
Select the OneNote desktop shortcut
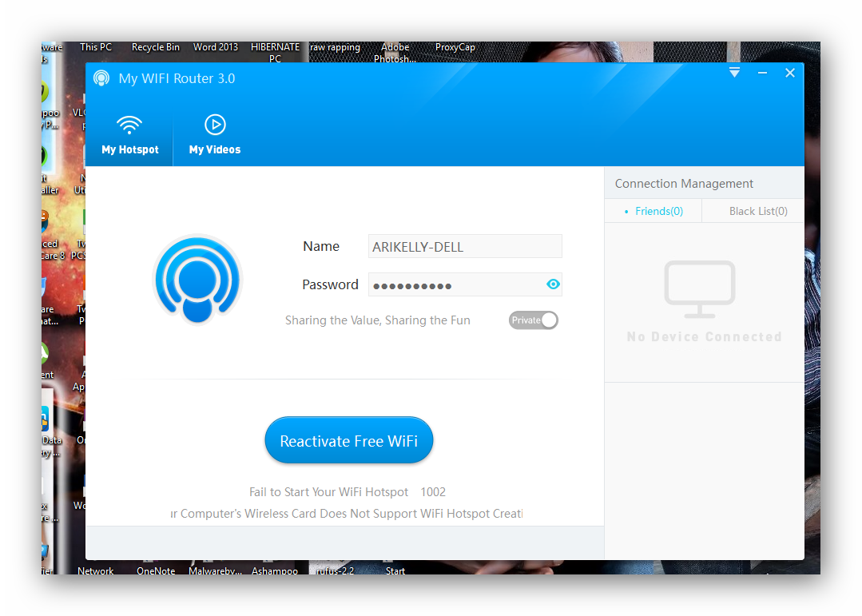click(x=156, y=570)
